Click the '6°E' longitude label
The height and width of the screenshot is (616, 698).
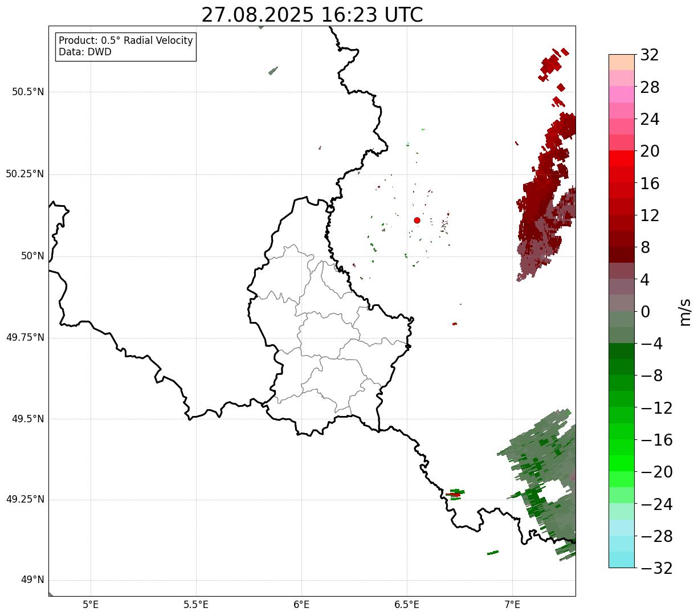[x=301, y=604]
